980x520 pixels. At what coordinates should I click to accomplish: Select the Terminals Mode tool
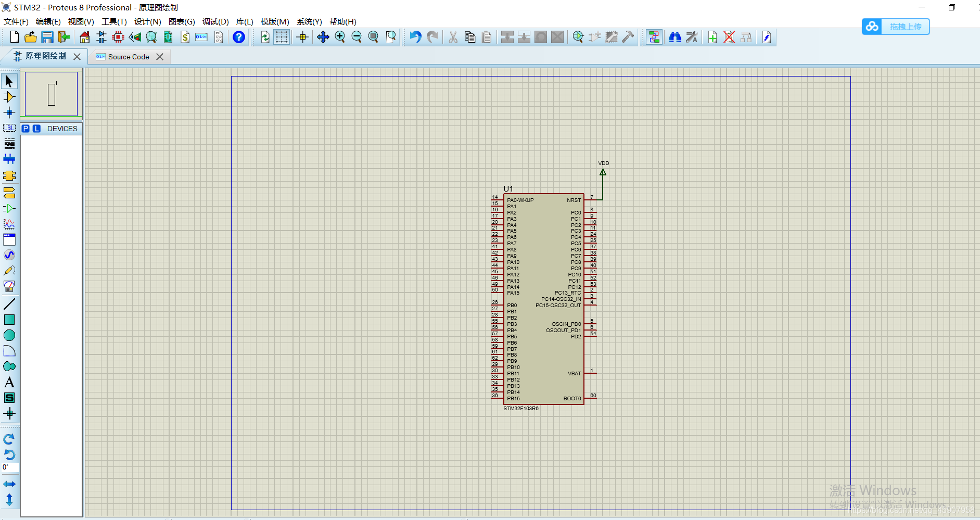point(9,193)
